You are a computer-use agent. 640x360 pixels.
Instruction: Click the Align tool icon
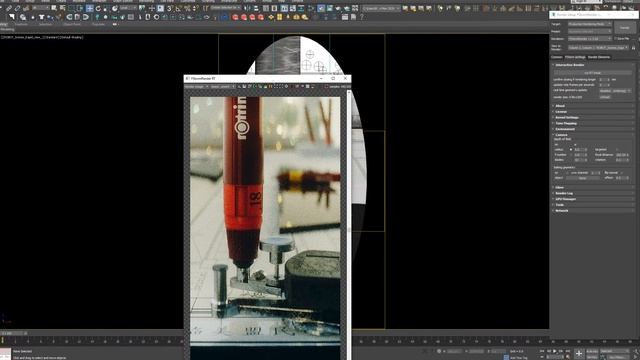click(256, 8)
